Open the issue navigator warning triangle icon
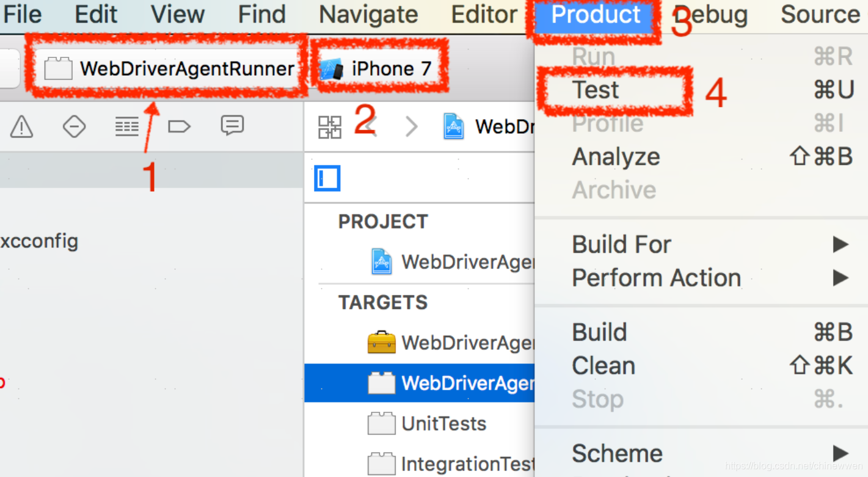Viewport: 868px width, 477px height. tap(22, 127)
